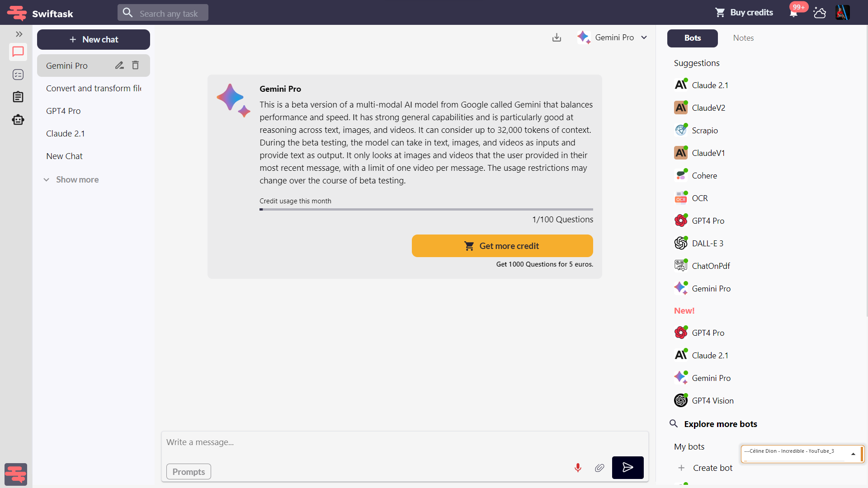This screenshot has width=868, height=488.
Task: Send the message with the paper plane icon
Action: pos(627,468)
